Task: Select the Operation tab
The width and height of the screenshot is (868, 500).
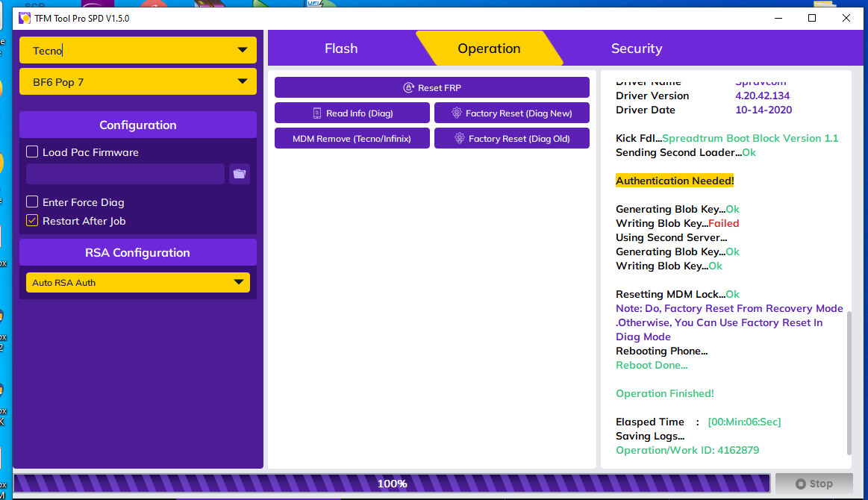Action: click(x=489, y=49)
